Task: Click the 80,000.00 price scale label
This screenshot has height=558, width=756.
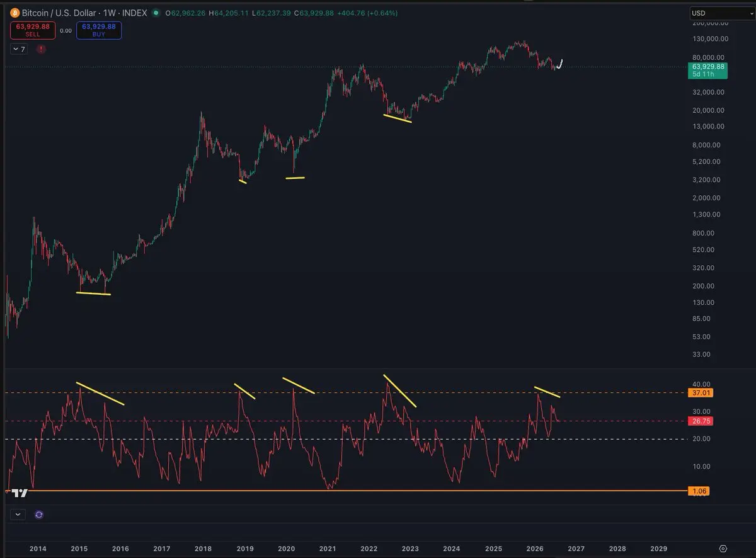Action: pyautogui.click(x=709, y=57)
